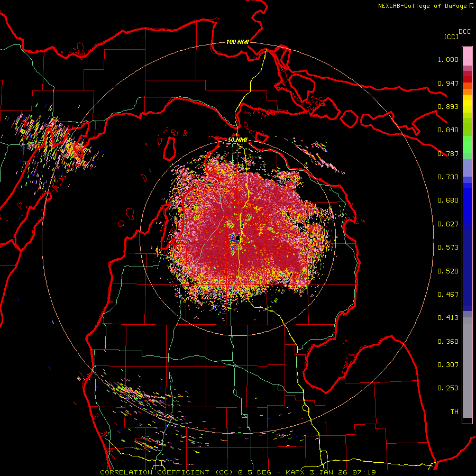
Task: Click the 0.253 color scale value
Action: coord(448,388)
